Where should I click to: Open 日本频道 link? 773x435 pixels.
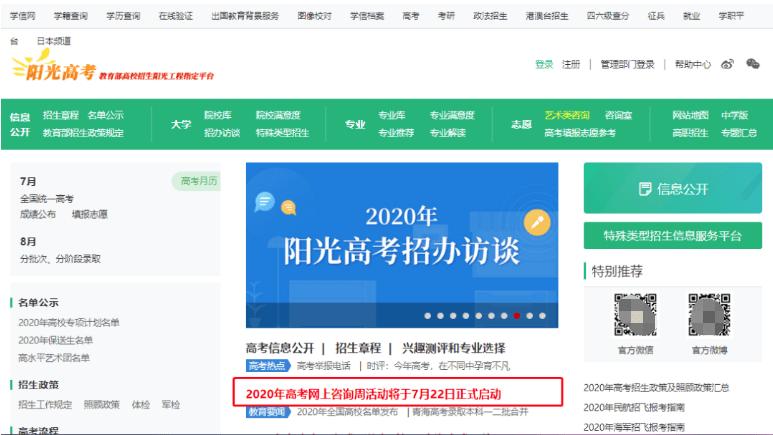[x=54, y=41]
